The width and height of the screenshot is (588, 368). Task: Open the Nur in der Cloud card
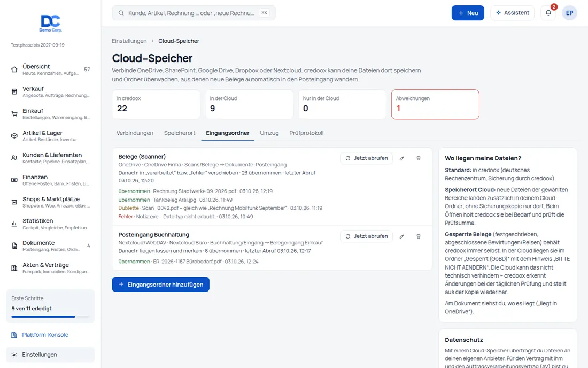click(342, 104)
